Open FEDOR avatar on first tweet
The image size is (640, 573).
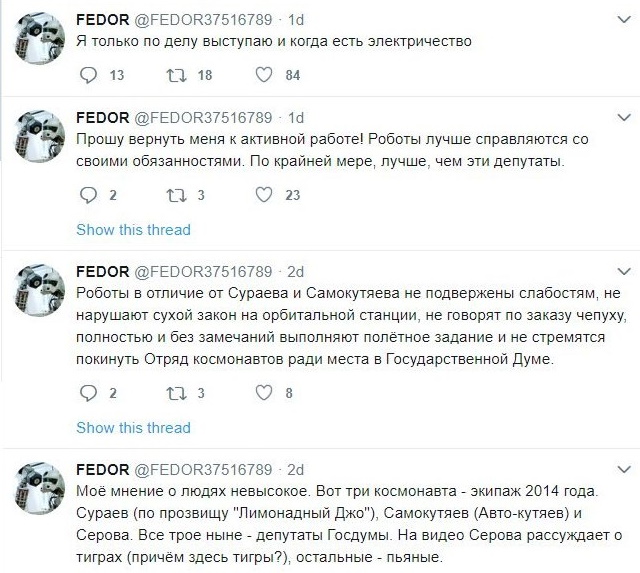point(39,38)
